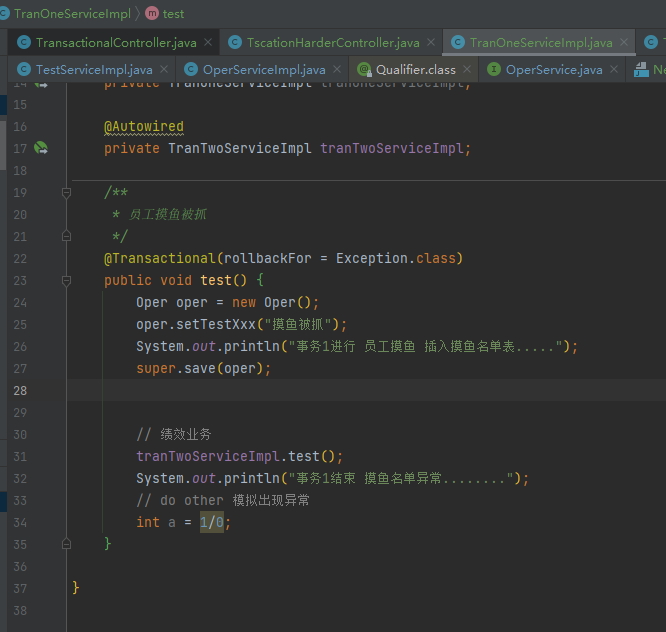
Task: Click the class icon on TransactionalController.java tab
Action: click(x=24, y=42)
